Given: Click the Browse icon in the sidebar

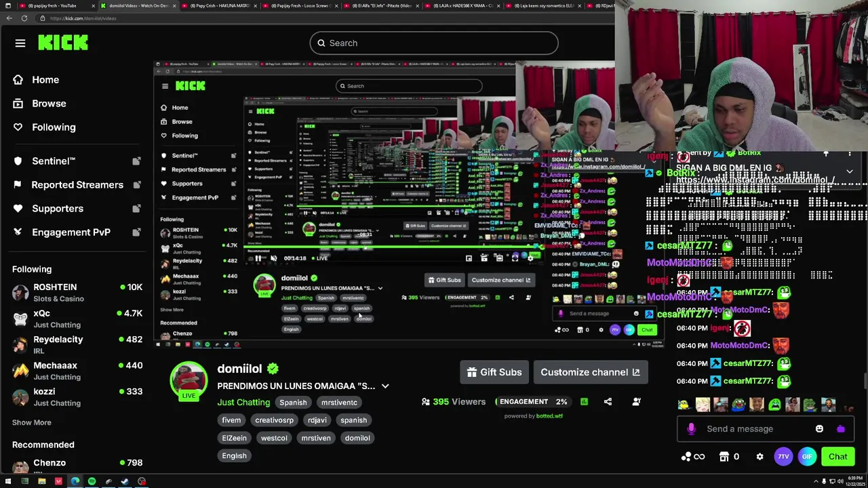Looking at the screenshot, I should (x=18, y=103).
